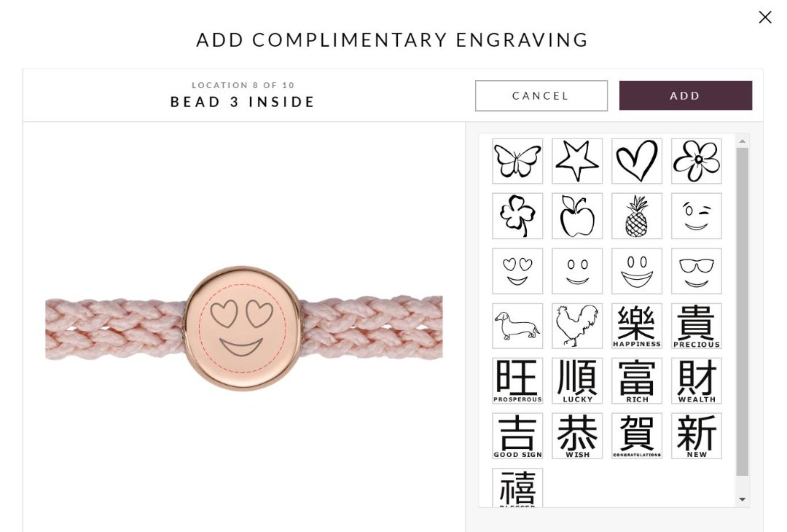Click the CANCEL button
The height and width of the screenshot is (532, 787).
pos(541,95)
